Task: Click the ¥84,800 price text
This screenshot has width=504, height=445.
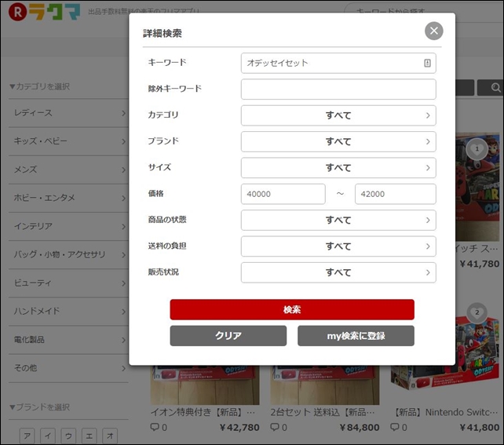Action: pos(360,427)
